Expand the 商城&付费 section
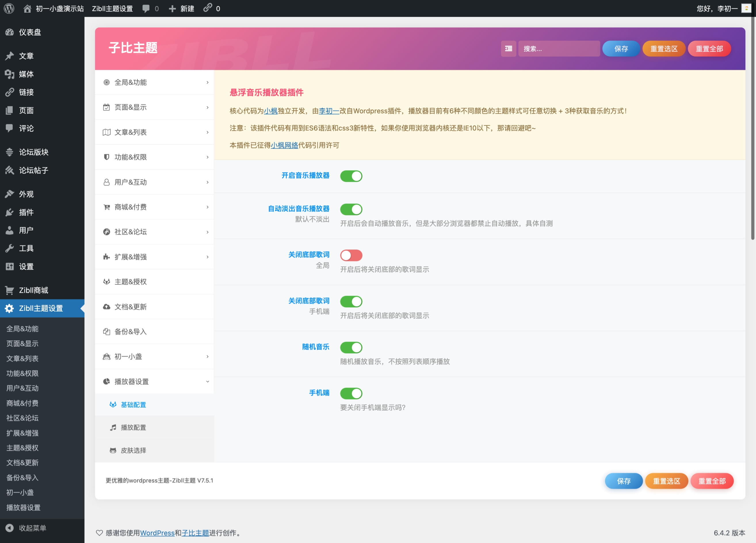Image resolution: width=756 pixels, height=543 pixels. (154, 207)
